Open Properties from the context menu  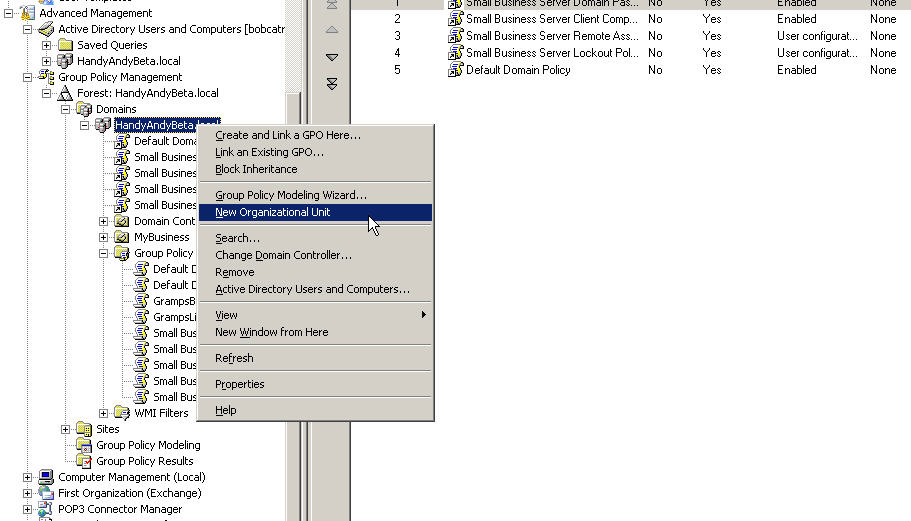(315, 384)
